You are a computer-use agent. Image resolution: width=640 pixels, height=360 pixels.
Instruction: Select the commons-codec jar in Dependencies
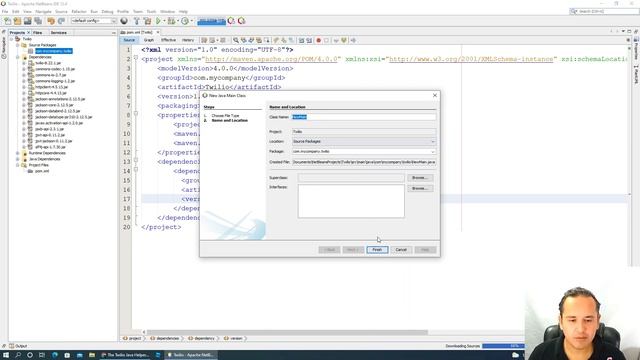55,69
